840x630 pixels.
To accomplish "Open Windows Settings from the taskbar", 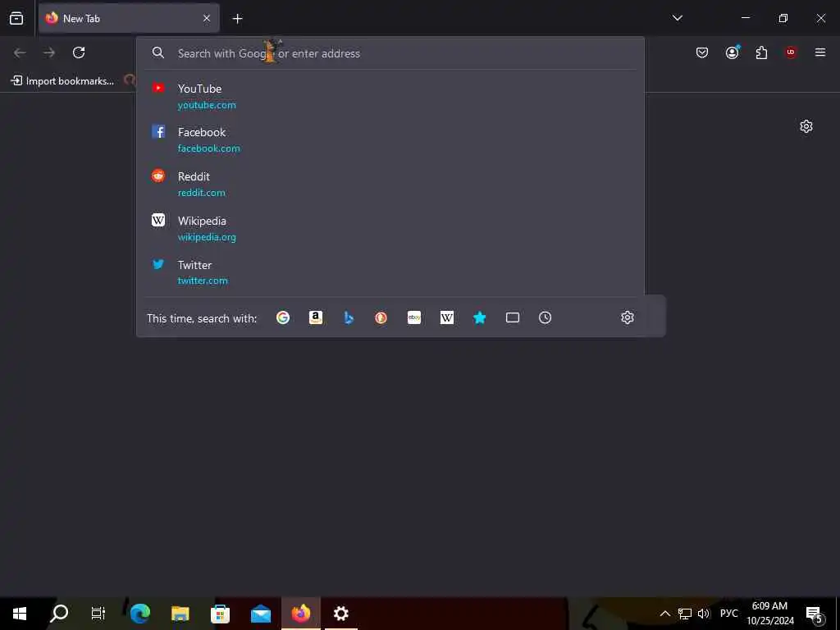I will pyautogui.click(x=341, y=614).
